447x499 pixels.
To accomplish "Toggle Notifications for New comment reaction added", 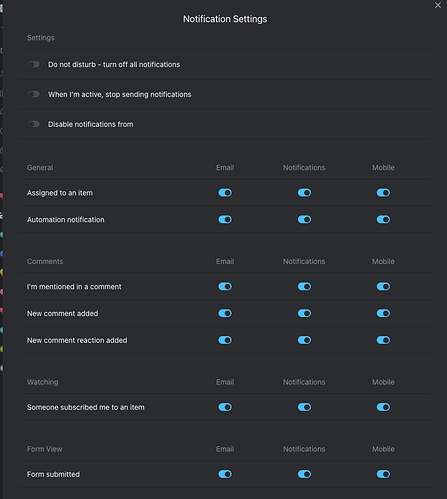I will [x=304, y=340].
